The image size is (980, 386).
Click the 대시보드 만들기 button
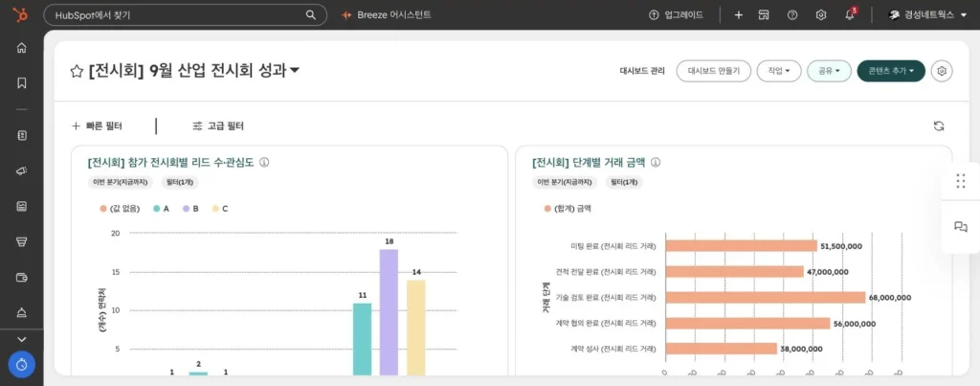[x=714, y=71]
